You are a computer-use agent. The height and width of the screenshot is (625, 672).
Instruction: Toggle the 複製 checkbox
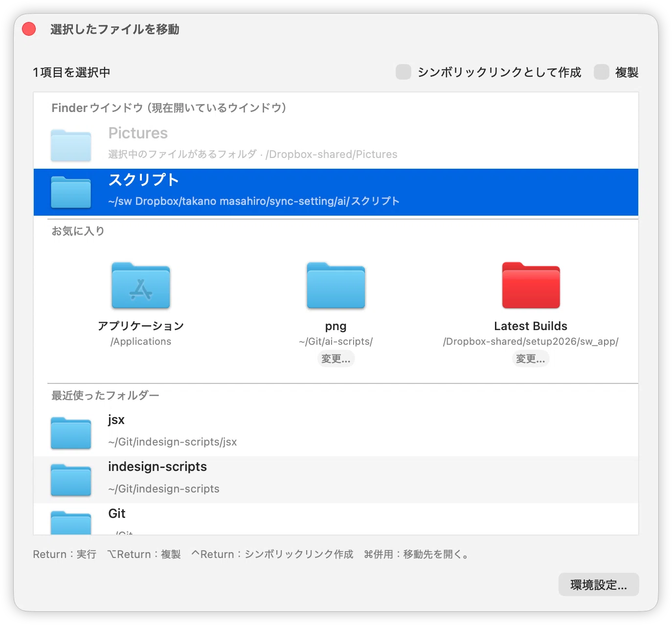click(602, 72)
